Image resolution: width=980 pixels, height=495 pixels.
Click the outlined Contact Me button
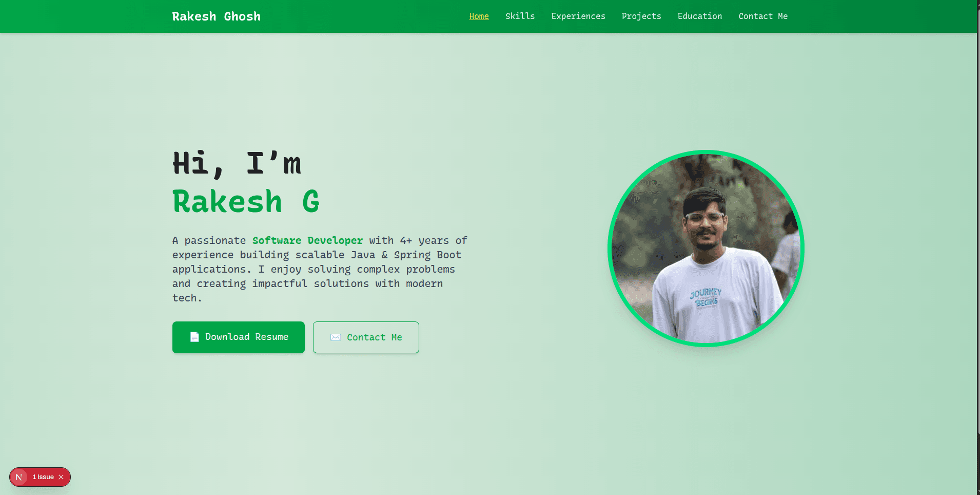(366, 337)
